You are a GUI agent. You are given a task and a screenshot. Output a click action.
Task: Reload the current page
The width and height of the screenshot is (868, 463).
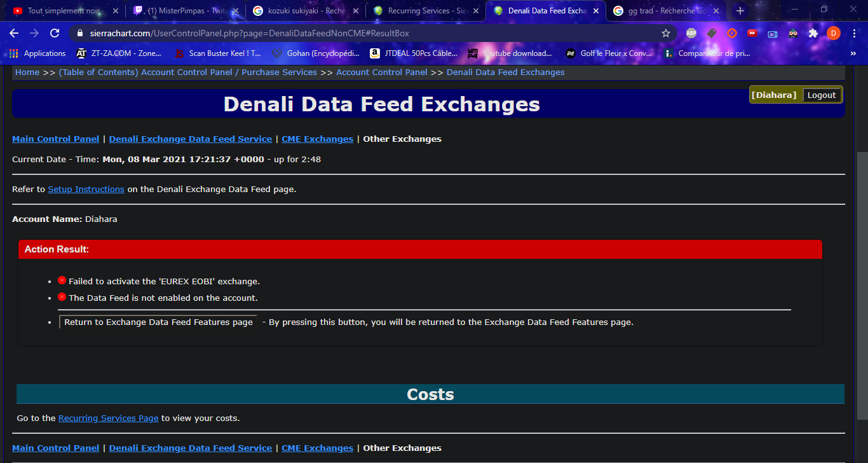pyautogui.click(x=55, y=33)
